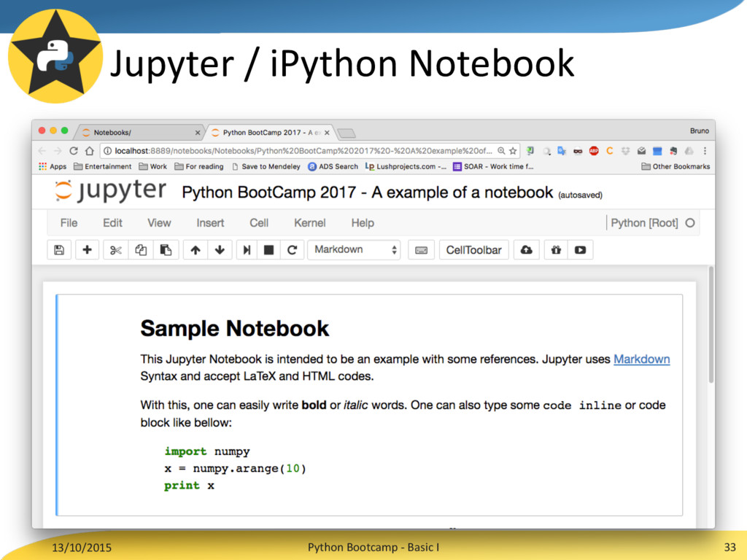Open a new browser tab

(x=347, y=133)
